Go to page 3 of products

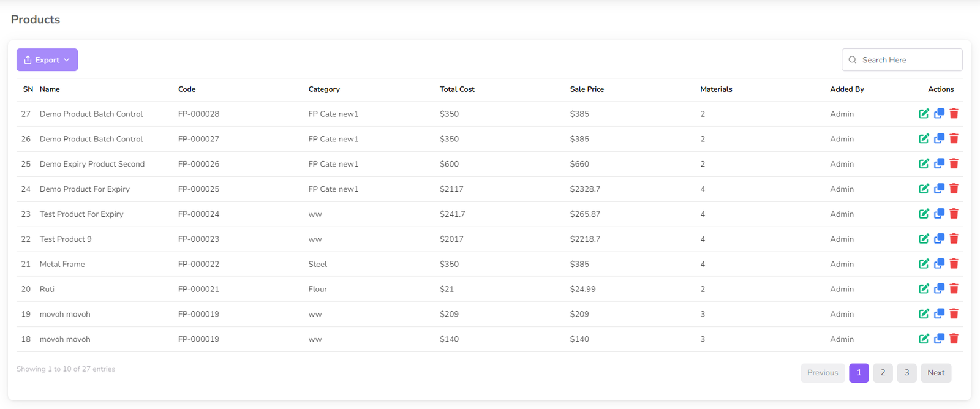[x=907, y=373]
